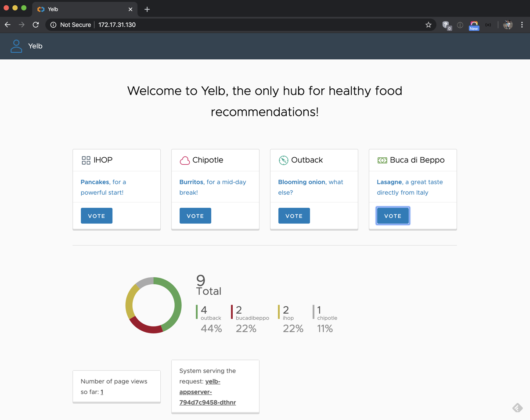Click the IHOP card title

pos(103,160)
